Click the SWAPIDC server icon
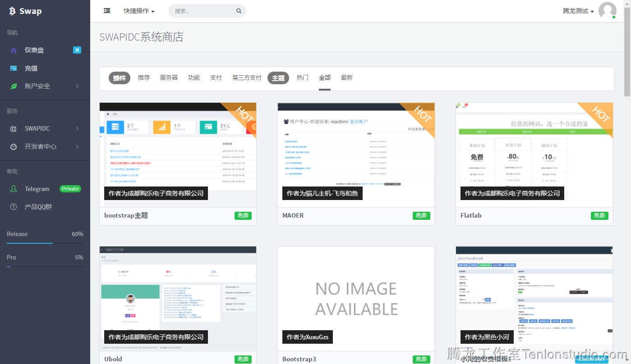The height and width of the screenshot is (364, 631). click(14, 129)
